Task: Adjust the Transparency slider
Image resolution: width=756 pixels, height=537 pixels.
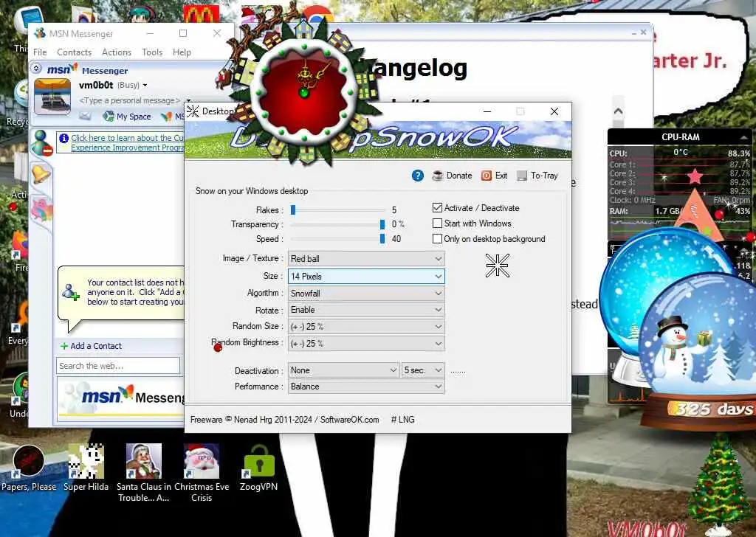Action: point(382,224)
